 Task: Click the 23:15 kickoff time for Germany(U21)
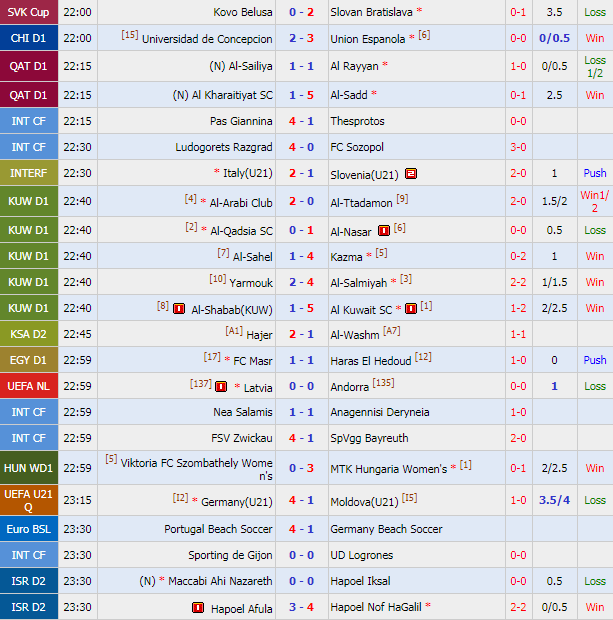[x=78, y=500]
